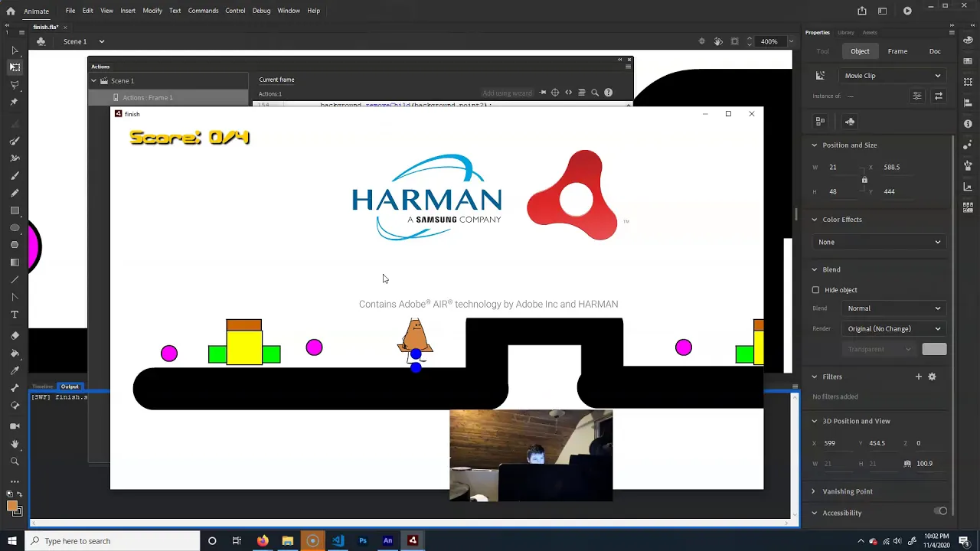Collapse the Position and Size section

(815, 145)
